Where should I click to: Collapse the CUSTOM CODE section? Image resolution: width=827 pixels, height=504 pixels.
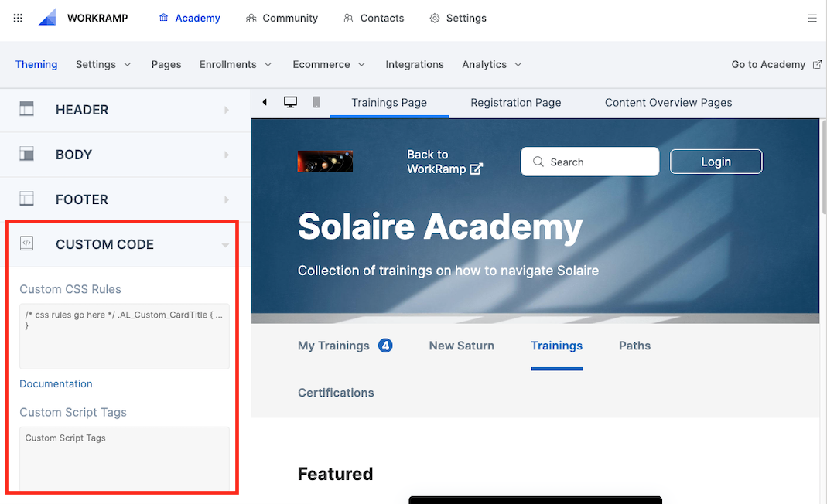click(121, 244)
